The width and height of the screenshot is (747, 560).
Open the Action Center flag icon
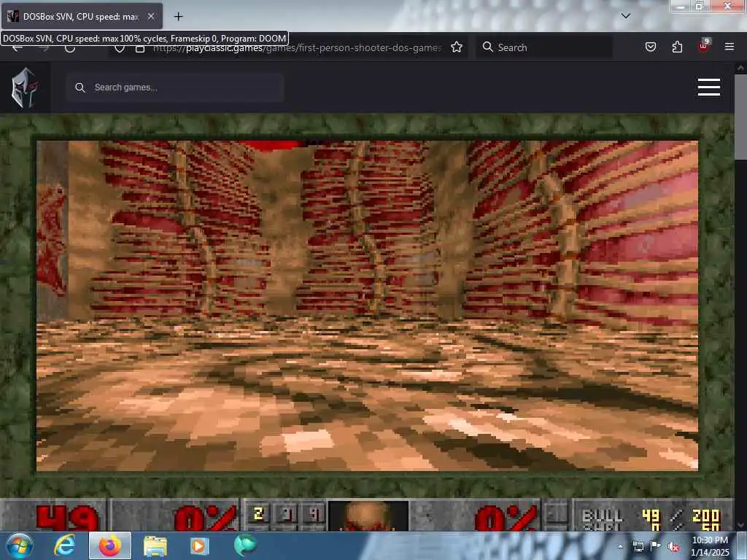click(x=655, y=545)
